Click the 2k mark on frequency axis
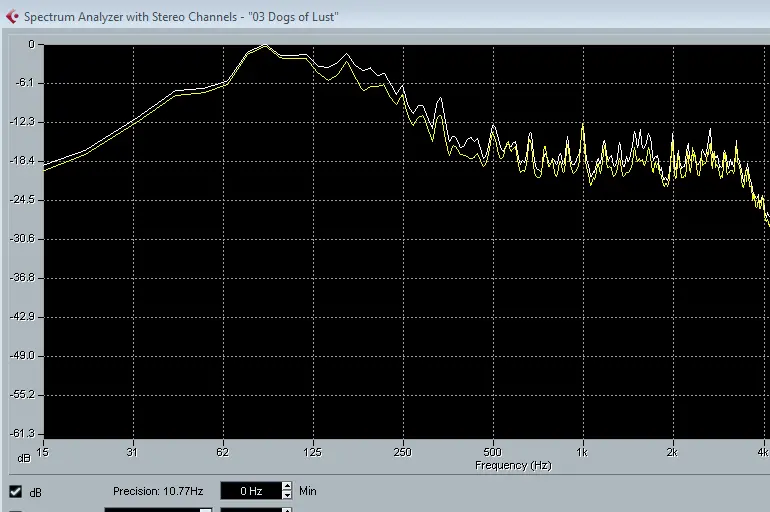The width and height of the screenshot is (770, 512). point(672,452)
